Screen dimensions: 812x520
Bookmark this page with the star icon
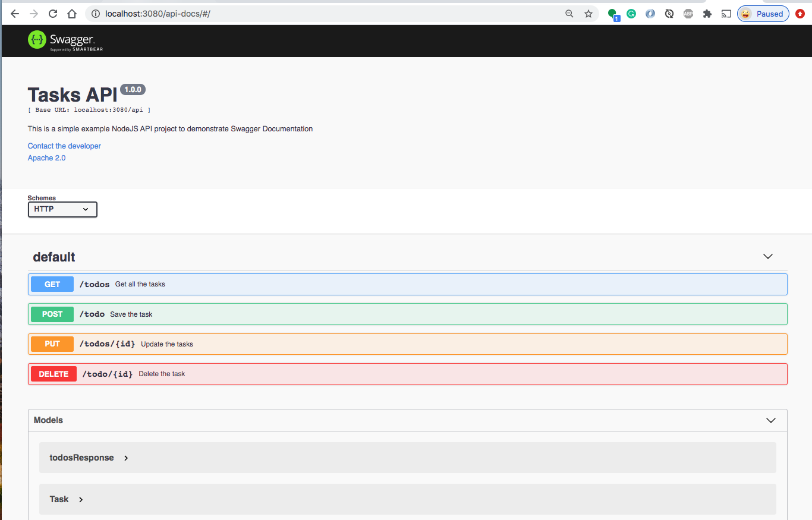pyautogui.click(x=588, y=14)
